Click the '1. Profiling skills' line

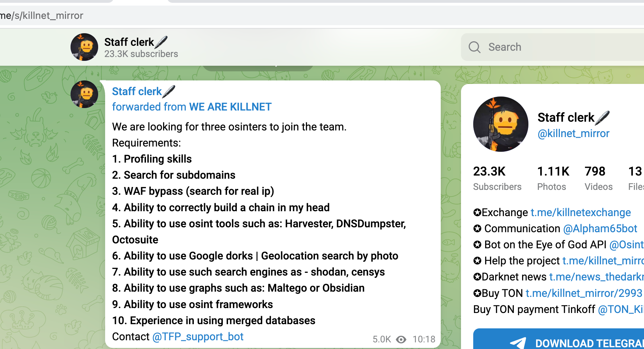[x=152, y=159]
